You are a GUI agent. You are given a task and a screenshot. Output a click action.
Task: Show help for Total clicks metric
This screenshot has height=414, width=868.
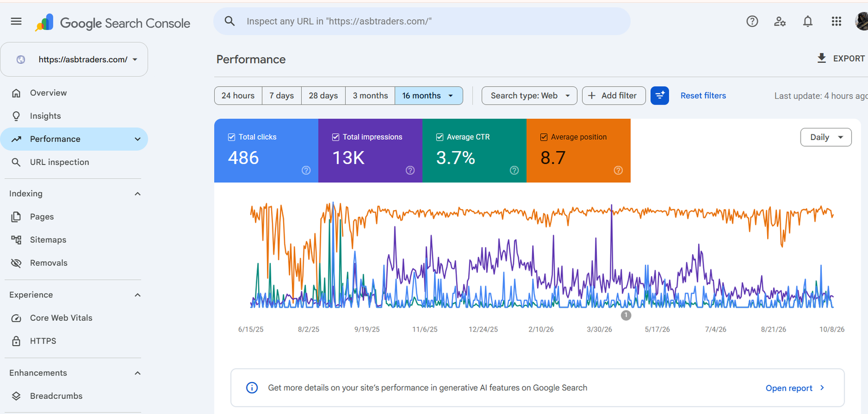pyautogui.click(x=306, y=170)
